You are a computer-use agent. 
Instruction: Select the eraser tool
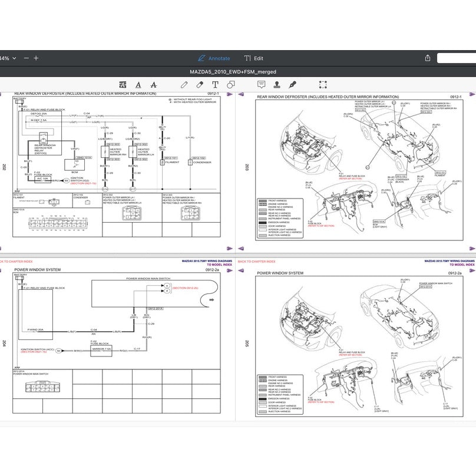coord(200,85)
